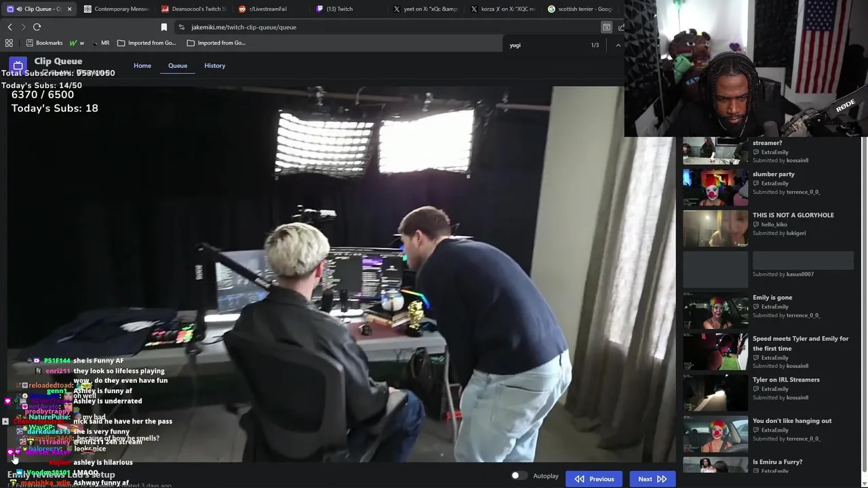868x488 pixels.
Task: Click the 'Emily is gone' clip thumbnail
Action: (715, 311)
